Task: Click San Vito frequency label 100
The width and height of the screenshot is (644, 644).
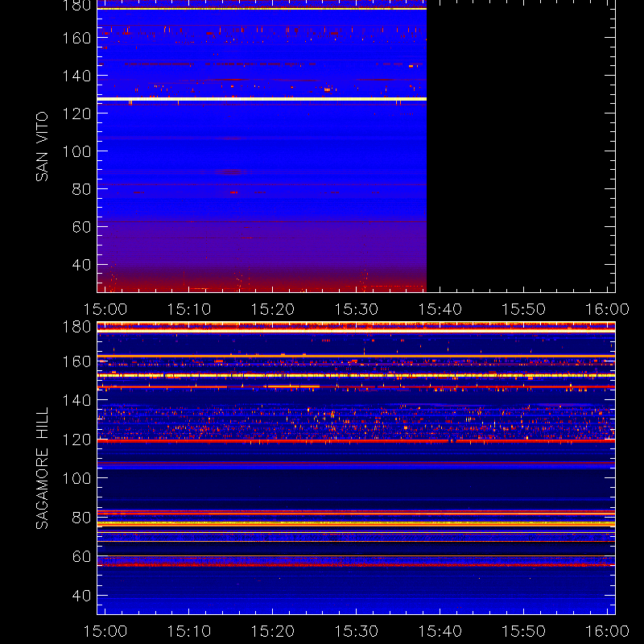Action: coord(76,151)
